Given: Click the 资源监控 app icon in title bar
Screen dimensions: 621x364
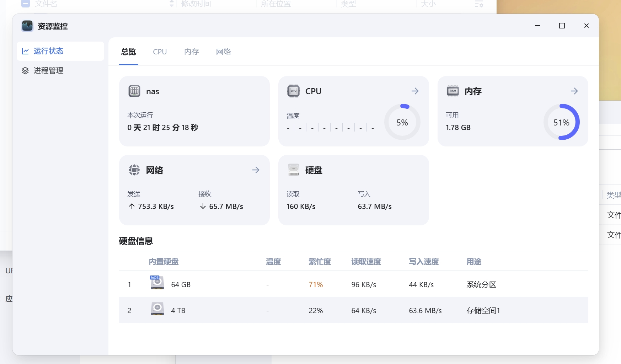Looking at the screenshot, I should point(27,26).
